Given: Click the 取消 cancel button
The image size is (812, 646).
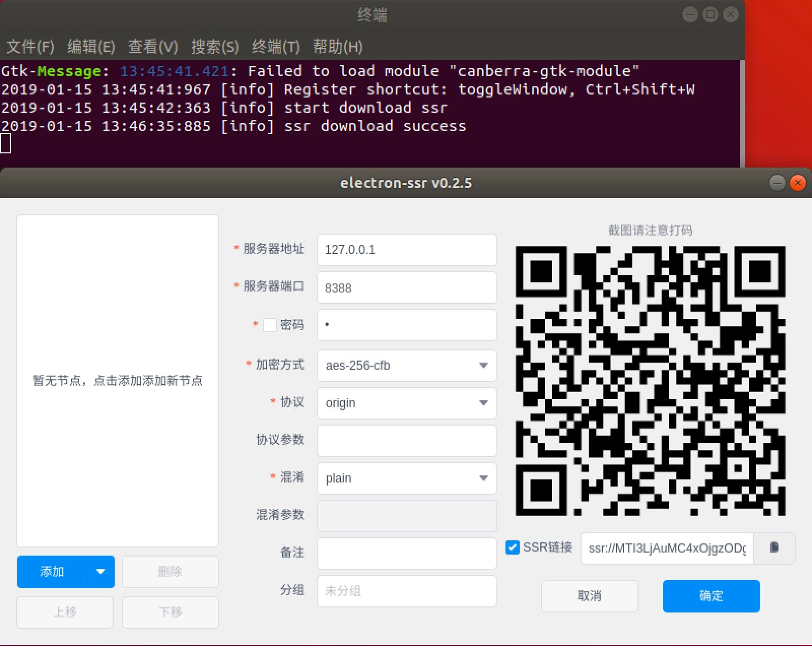Looking at the screenshot, I should click(x=589, y=596).
